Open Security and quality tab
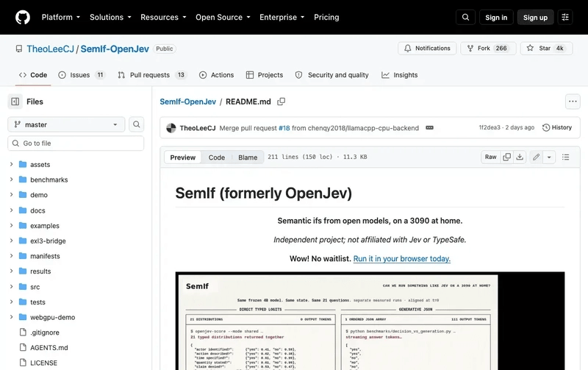The image size is (588, 370). 332,75
